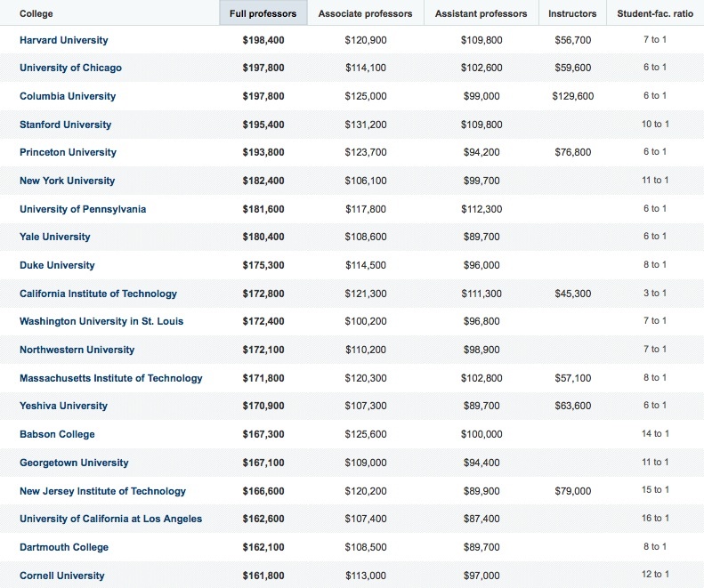704x588 pixels.
Task: Open the Yale University link
Action: [54, 237]
